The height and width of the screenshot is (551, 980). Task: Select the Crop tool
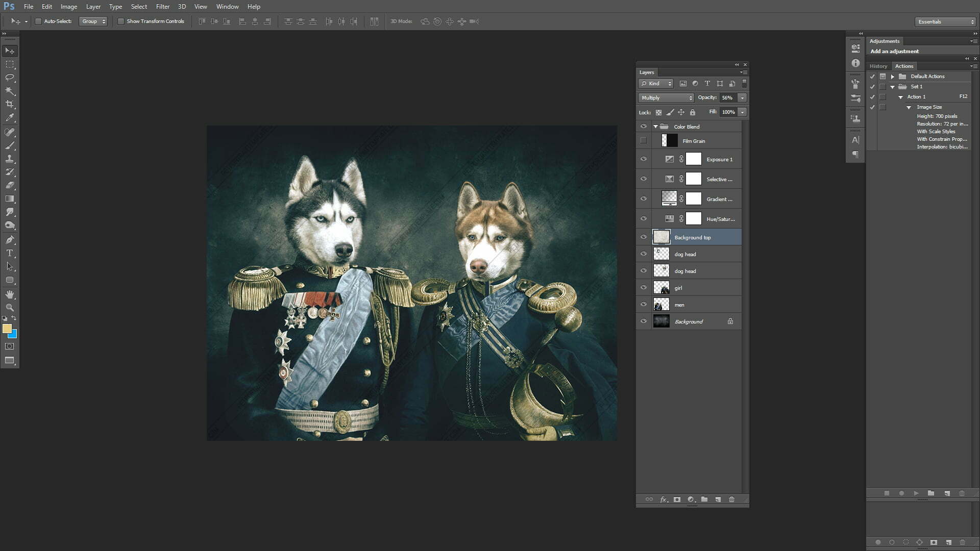[x=10, y=104]
